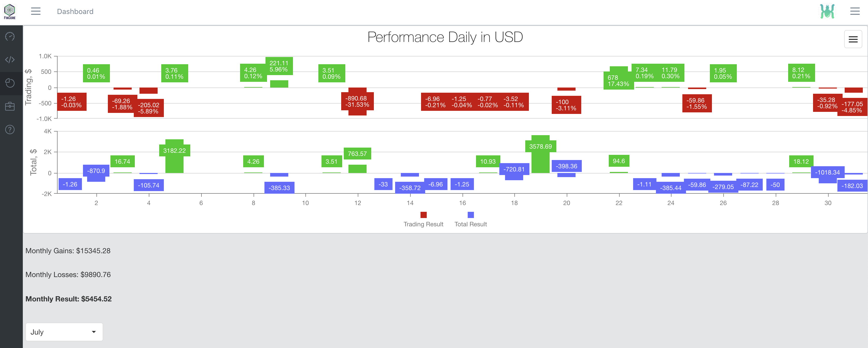
Task: Toggle the Trading Result legend series
Action: coord(423,224)
